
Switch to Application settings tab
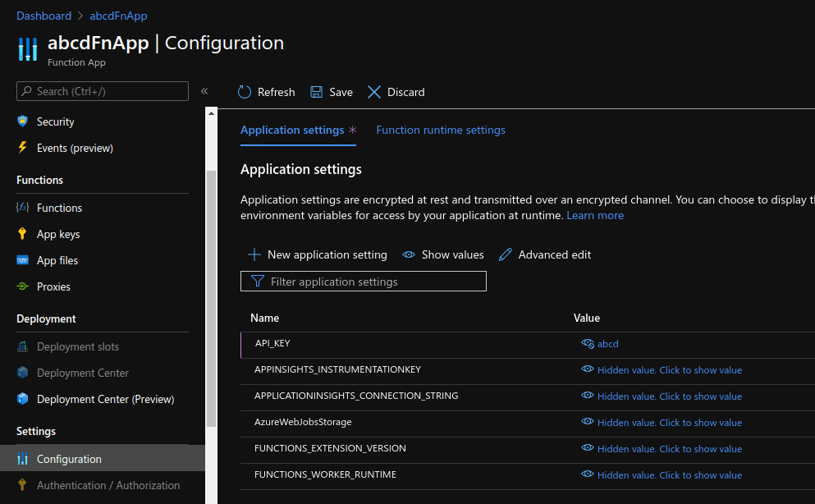292,130
